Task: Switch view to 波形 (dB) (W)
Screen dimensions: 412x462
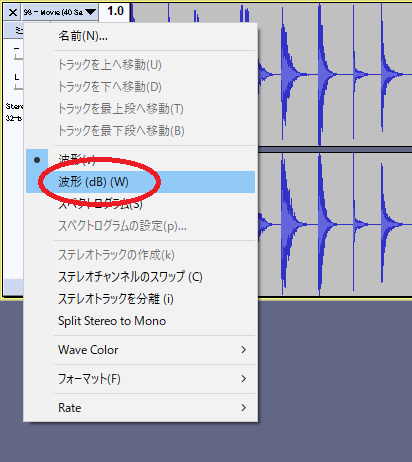Action: (x=141, y=182)
